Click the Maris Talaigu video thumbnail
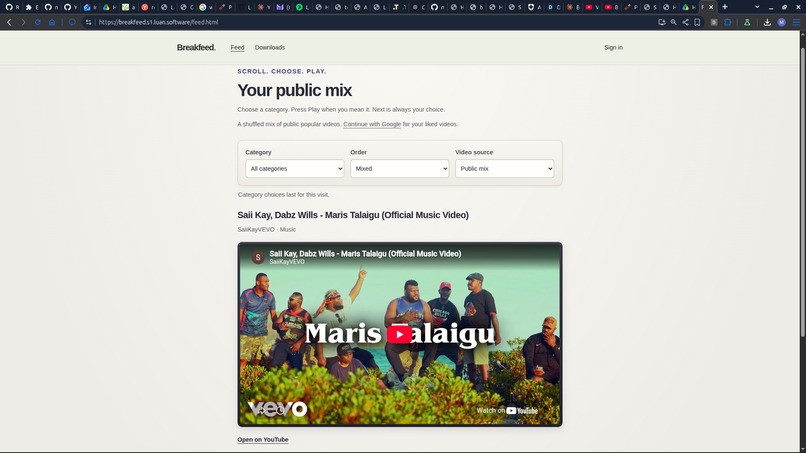Viewport: 806px width, 453px height. coord(399,334)
